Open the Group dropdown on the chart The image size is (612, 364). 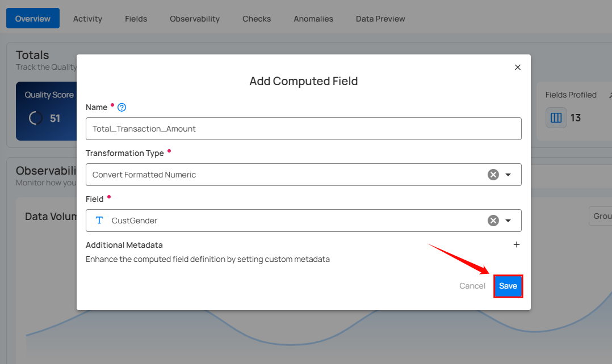pos(600,216)
